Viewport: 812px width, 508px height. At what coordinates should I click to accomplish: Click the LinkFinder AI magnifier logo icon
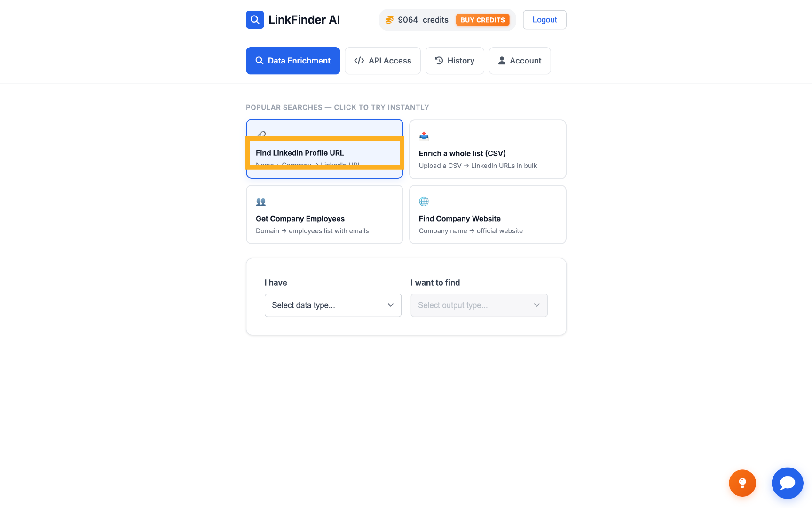(x=255, y=20)
